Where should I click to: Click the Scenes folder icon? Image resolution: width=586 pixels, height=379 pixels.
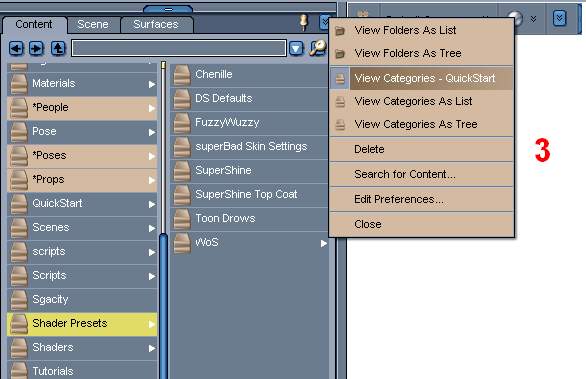(19, 228)
